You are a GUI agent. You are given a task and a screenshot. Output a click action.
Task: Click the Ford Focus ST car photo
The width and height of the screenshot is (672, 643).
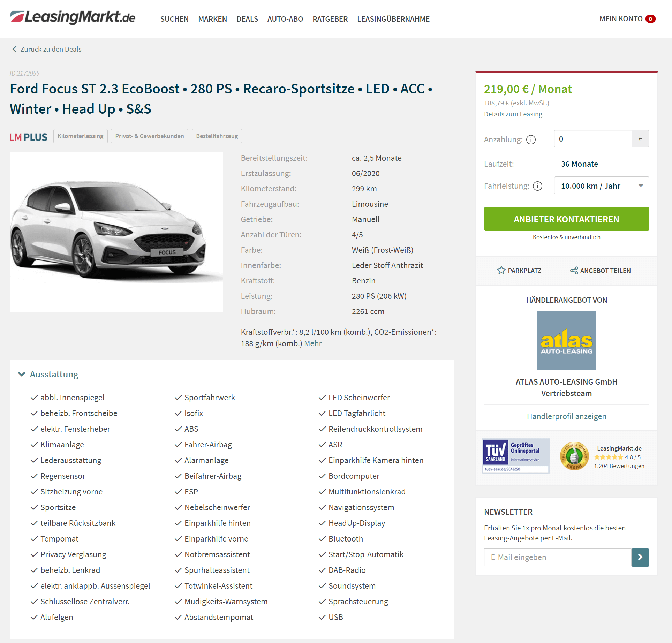point(116,232)
